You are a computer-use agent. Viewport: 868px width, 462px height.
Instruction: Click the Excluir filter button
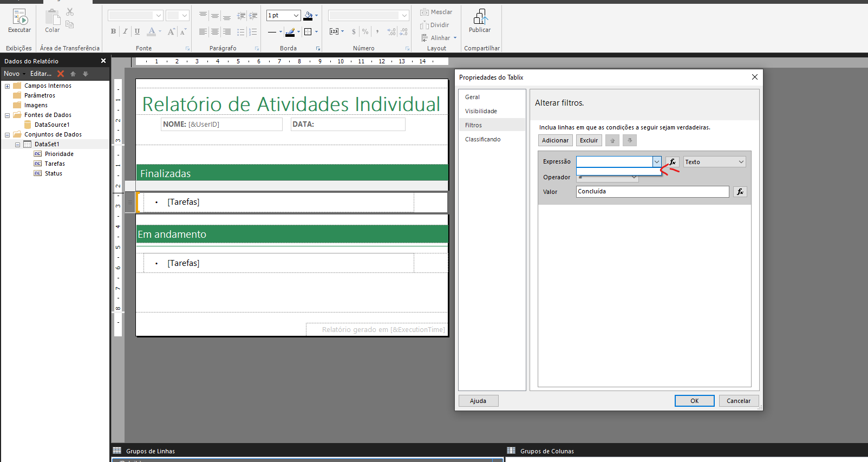pos(589,140)
